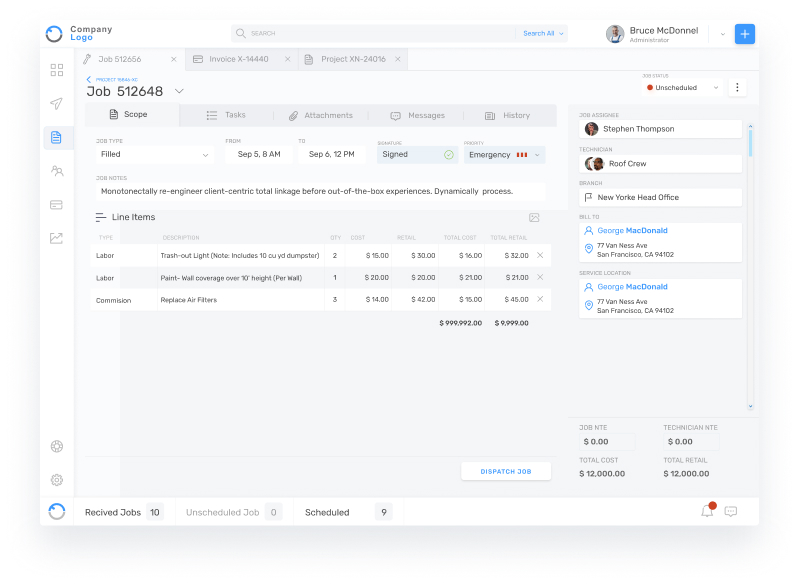Open the contacts people icon in sidebar
Image resolution: width=799 pixels, height=585 pixels.
[57, 171]
